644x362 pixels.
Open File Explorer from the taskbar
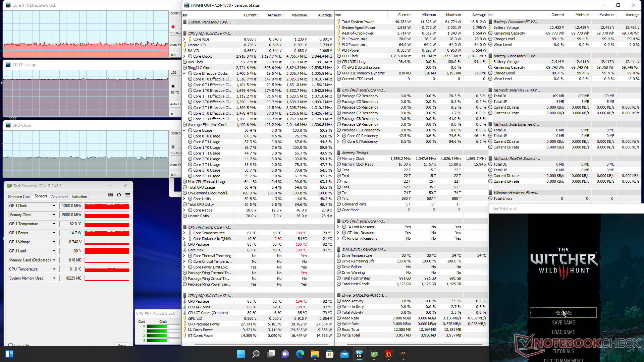(x=315, y=354)
